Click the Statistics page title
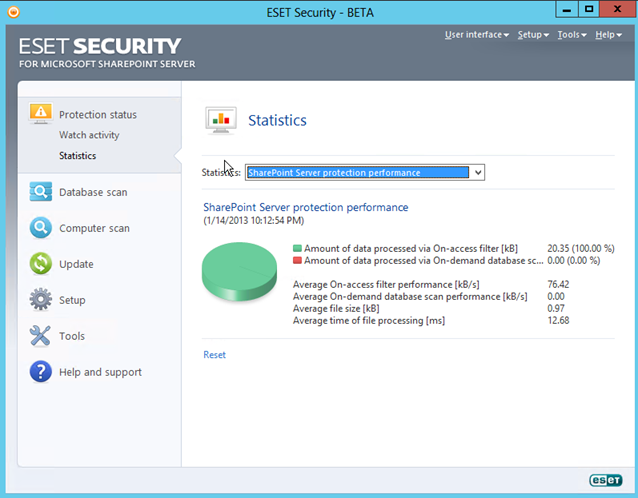 [277, 120]
